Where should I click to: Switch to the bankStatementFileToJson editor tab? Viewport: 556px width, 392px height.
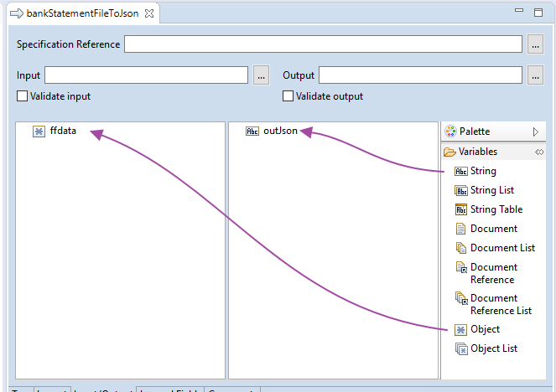[83, 13]
